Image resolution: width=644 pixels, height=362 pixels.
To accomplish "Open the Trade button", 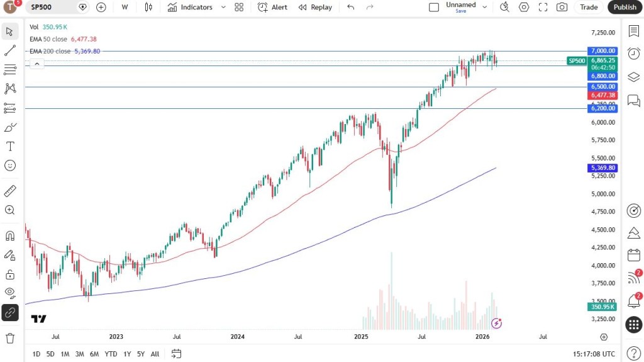I will (589, 7).
